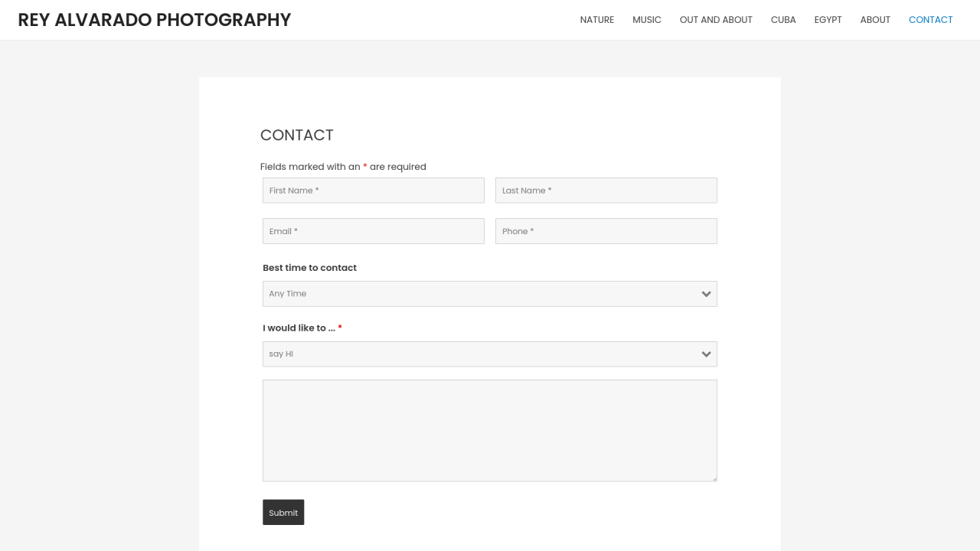Click into the Last Name field
Screen dimensions: 980x551
(606, 191)
